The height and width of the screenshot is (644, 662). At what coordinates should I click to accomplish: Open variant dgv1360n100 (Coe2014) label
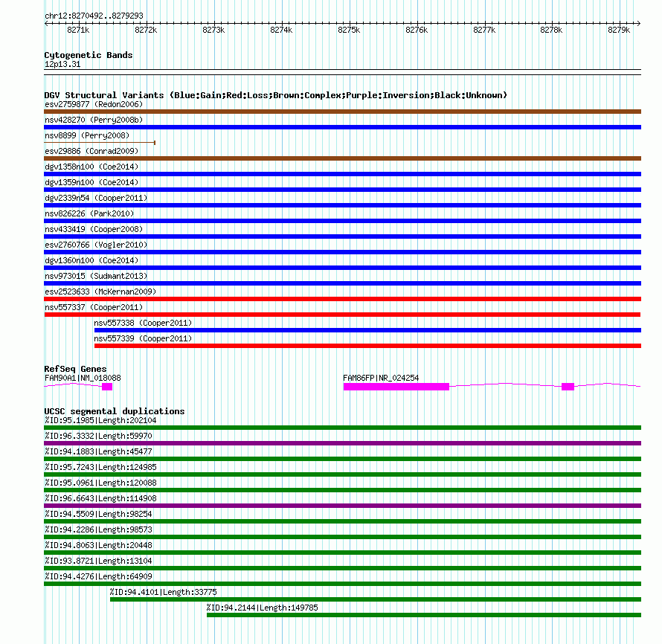click(91, 260)
